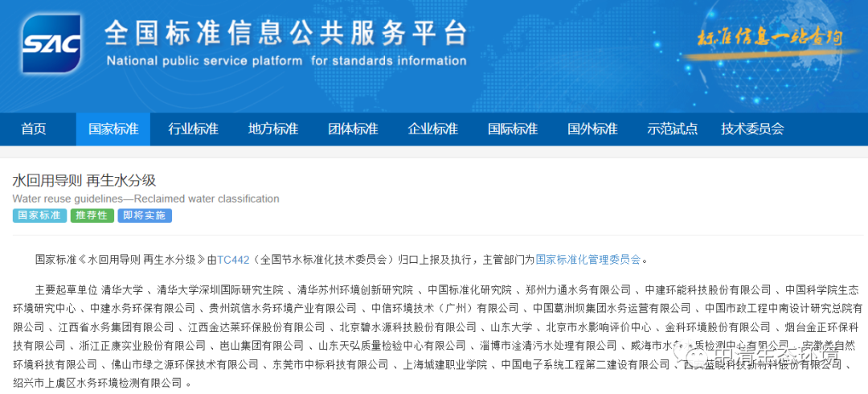Click the 即将实施 status tag

[x=145, y=215]
